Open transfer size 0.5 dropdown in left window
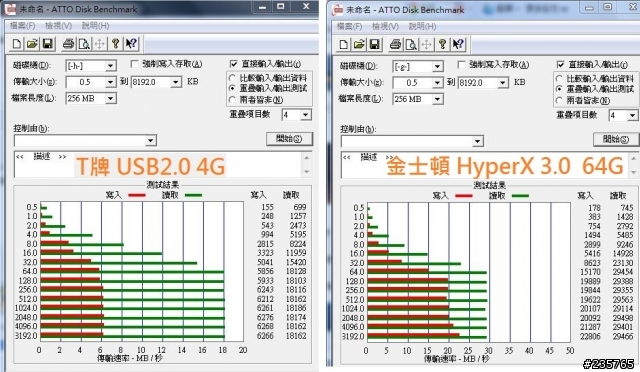 pyautogui.click(x=110, y=82)
